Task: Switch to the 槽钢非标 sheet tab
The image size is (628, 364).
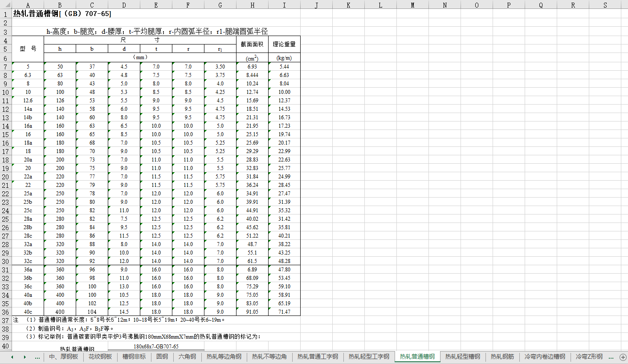Action: (134, 357)
